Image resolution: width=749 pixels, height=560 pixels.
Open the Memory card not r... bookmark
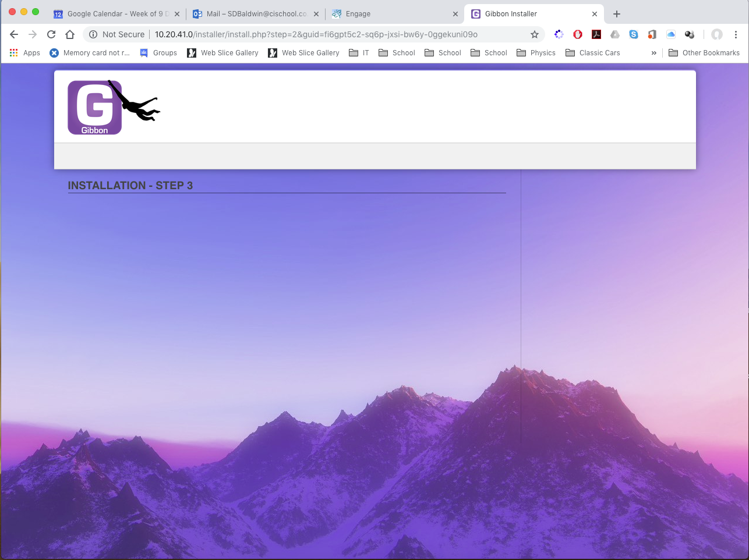pos(90,53)
